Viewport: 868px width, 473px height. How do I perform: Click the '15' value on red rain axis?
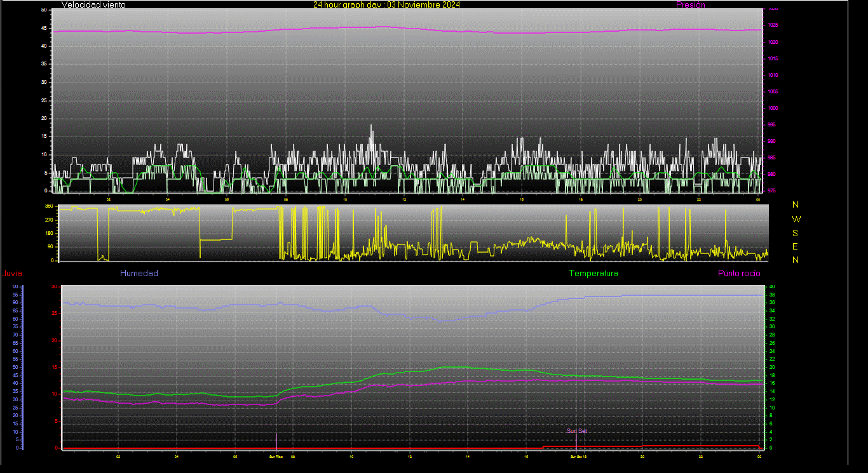(x=55, y=367)
